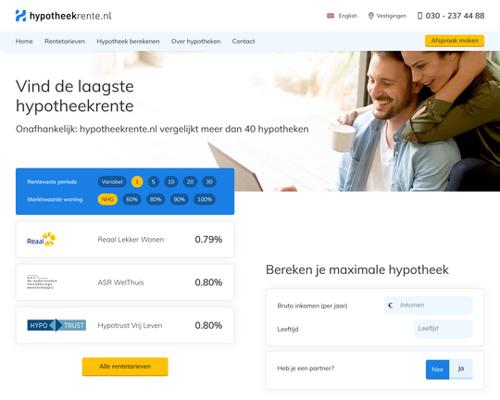This screenshot has height=400, width=500.
Task: Click the hypotheekrente.nl logo icon
Action: (21, 16)
